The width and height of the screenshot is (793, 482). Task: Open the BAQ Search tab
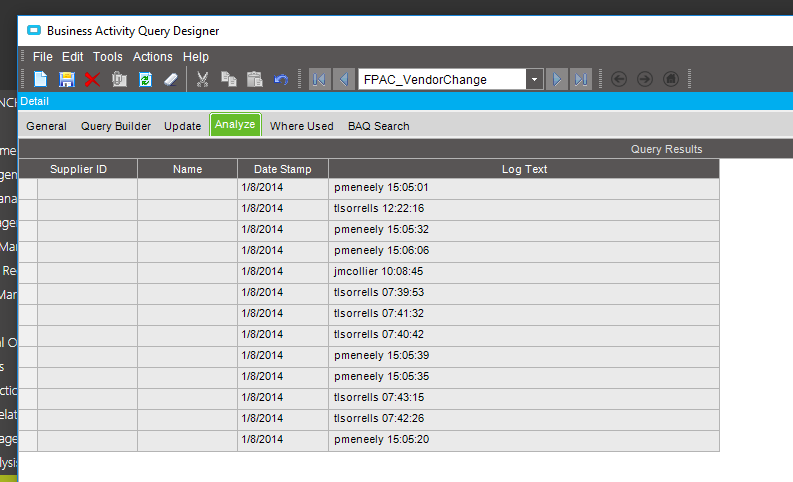(x=378, y=126)
